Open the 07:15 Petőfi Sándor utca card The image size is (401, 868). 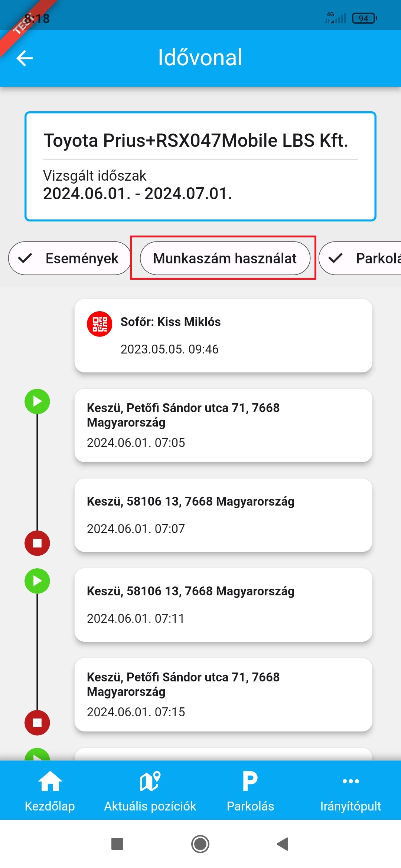223,694
